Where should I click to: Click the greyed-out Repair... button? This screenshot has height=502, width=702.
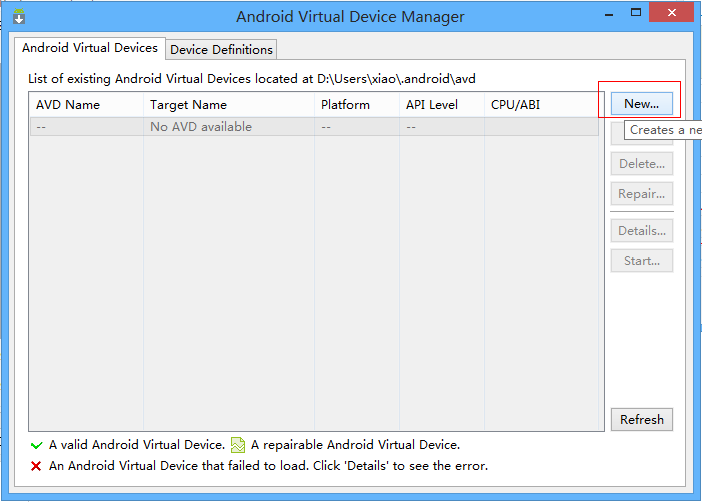(x=642, y=193)
